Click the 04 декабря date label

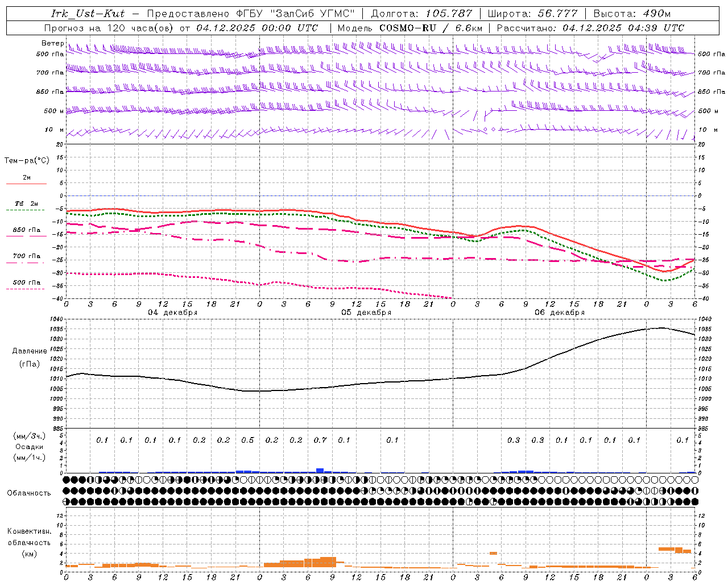[x=173, y=313]
